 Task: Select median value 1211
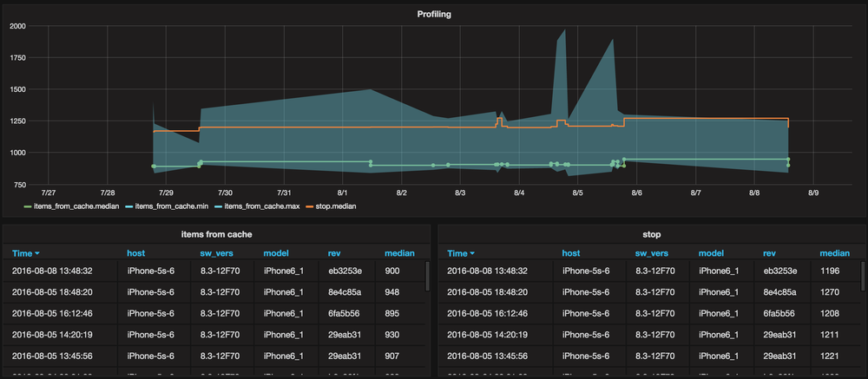(x=830, y=335)
